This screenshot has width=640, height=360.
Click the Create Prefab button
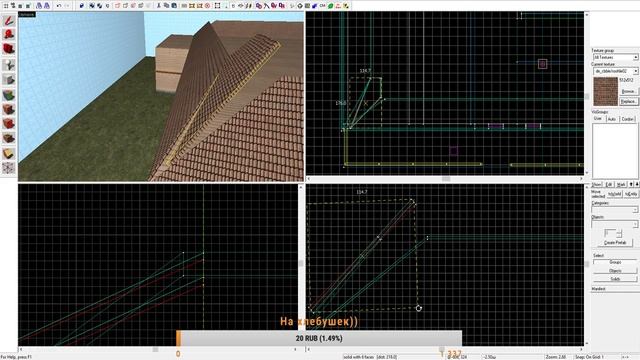pyautogui.click(x=615, y=243)
